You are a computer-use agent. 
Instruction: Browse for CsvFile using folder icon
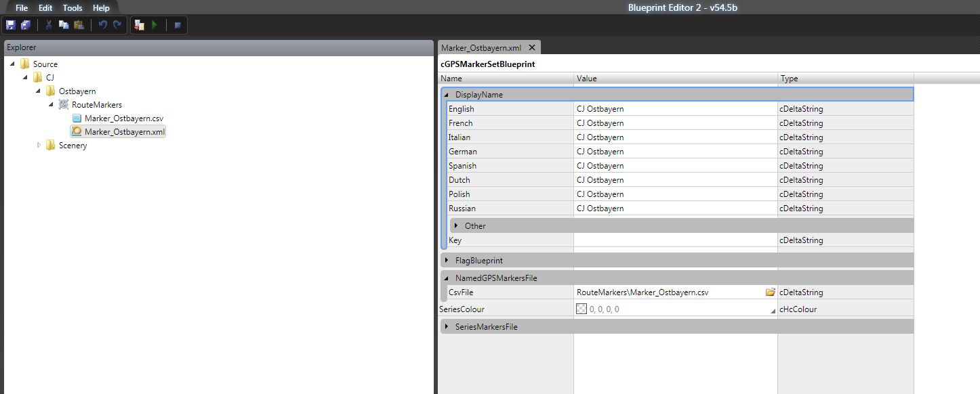pos(770,292)
